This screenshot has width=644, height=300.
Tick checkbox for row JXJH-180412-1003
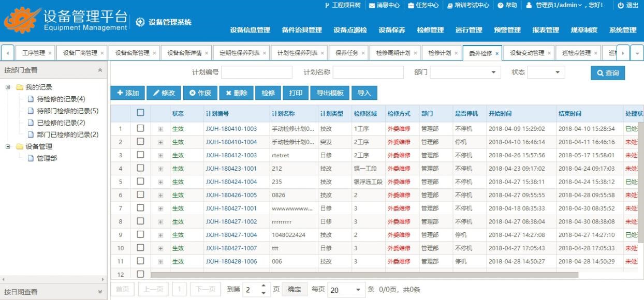pos(140,155)
